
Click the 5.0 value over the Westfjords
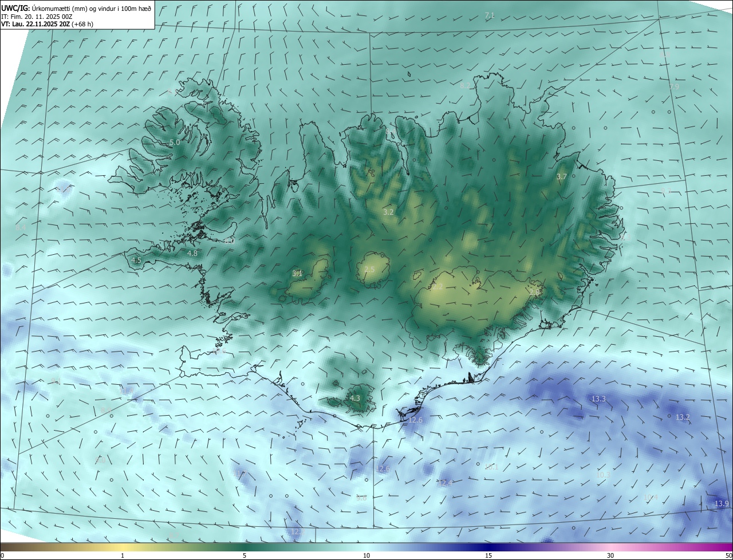(175, 142)
